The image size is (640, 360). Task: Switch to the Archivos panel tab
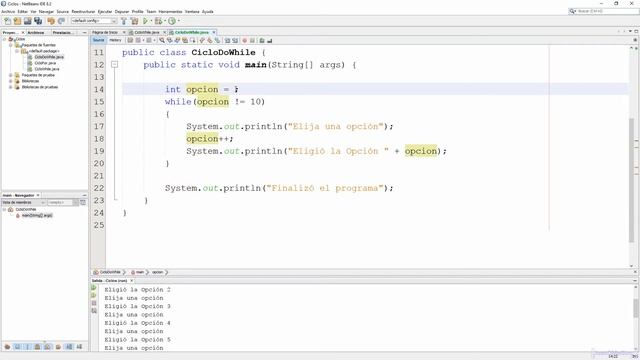tap(36, 32)
